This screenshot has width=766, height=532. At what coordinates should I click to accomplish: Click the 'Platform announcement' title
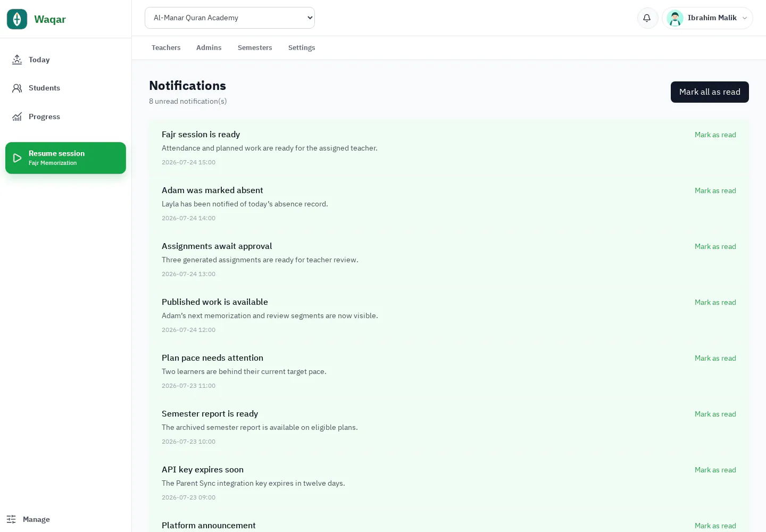[x=209, y=526]
